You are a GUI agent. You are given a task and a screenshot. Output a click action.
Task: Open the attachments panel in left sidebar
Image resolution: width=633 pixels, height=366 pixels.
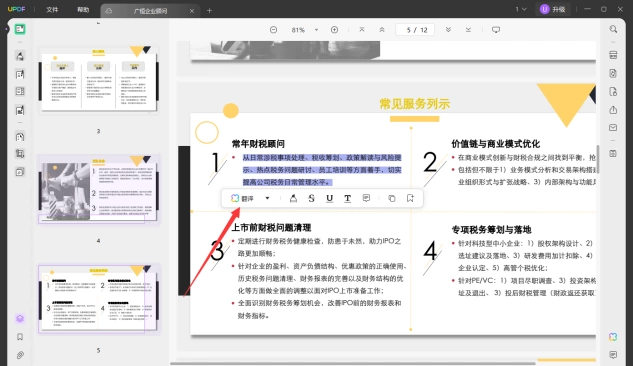(20, 355)
